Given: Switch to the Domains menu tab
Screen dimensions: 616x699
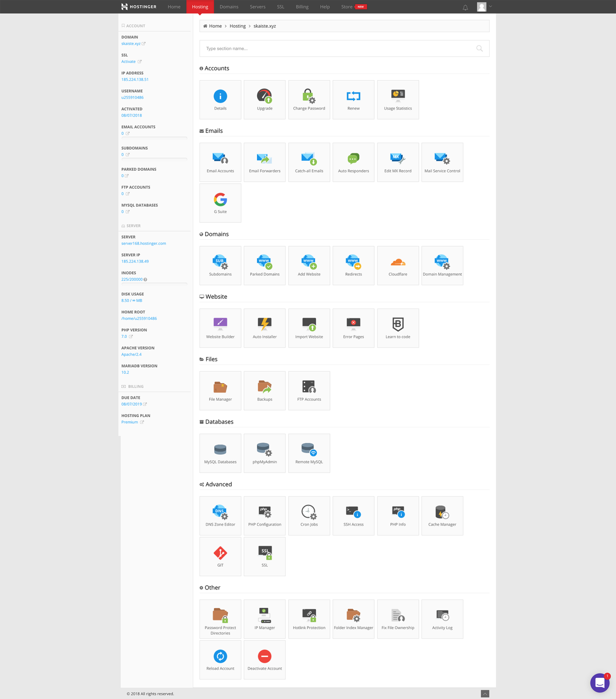Looking at the screenshot, I should [x=229, y=7].
